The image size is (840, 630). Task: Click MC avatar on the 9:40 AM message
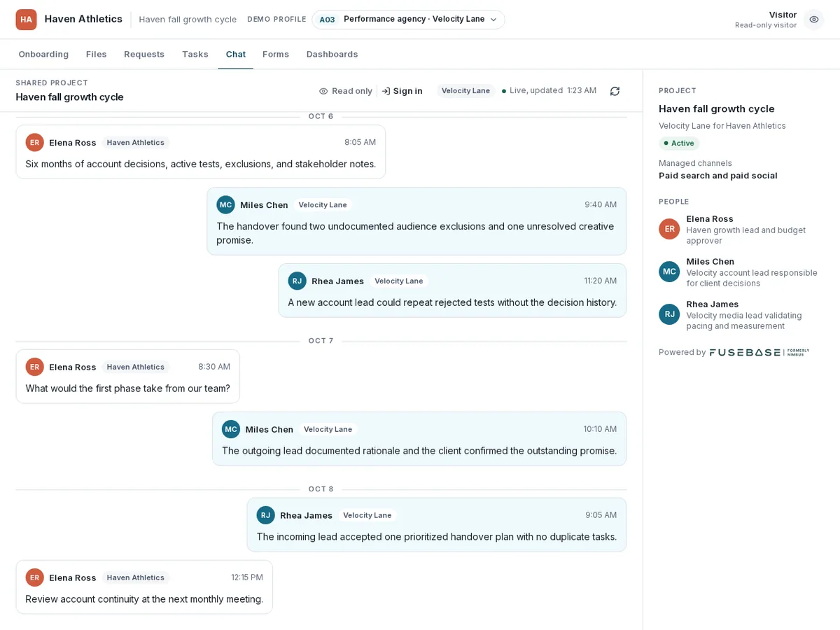coord(225,204)
